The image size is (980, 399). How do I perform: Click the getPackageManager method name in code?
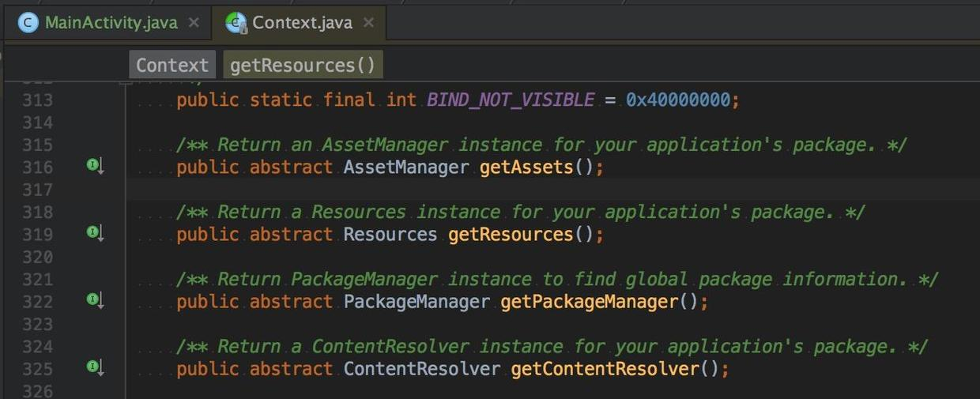589,302
